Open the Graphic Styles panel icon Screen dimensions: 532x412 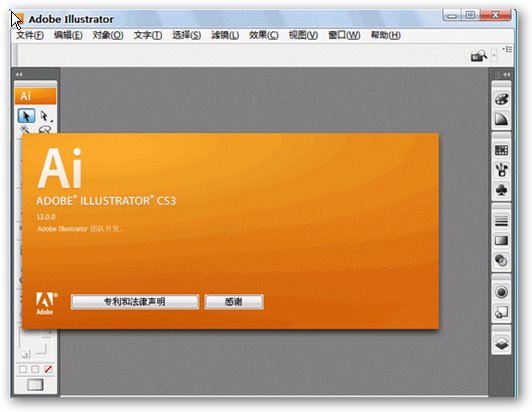501,312
